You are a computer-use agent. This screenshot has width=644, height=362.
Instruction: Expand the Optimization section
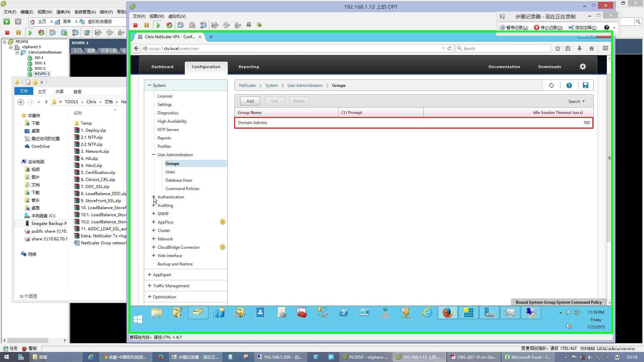(150, 297)
